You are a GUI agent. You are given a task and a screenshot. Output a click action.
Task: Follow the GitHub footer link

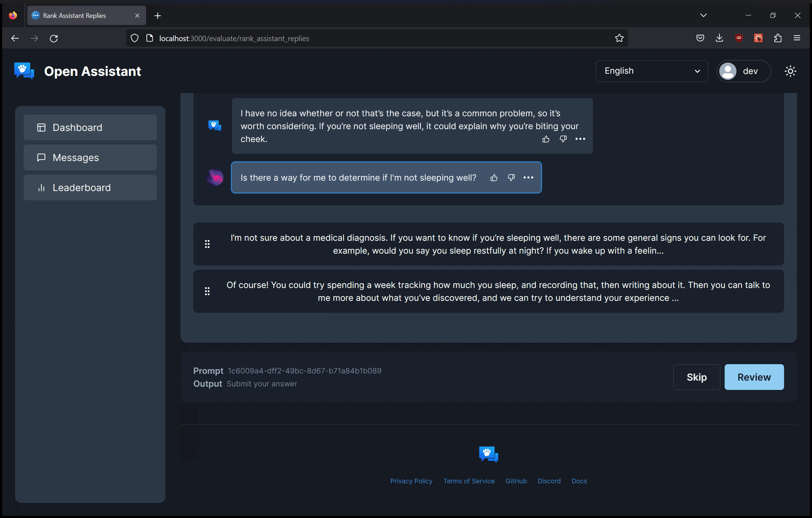(516, 481)
